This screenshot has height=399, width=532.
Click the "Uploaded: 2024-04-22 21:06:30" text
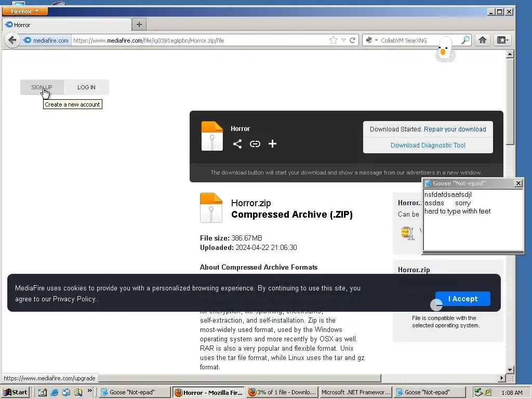click(x=248, y=247)
